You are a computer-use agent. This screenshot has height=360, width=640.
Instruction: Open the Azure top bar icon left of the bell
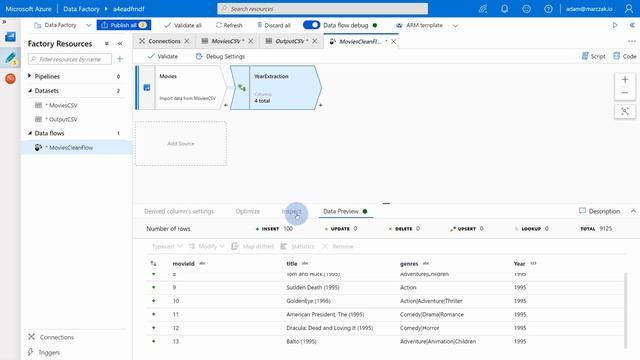tap(483, 9)
